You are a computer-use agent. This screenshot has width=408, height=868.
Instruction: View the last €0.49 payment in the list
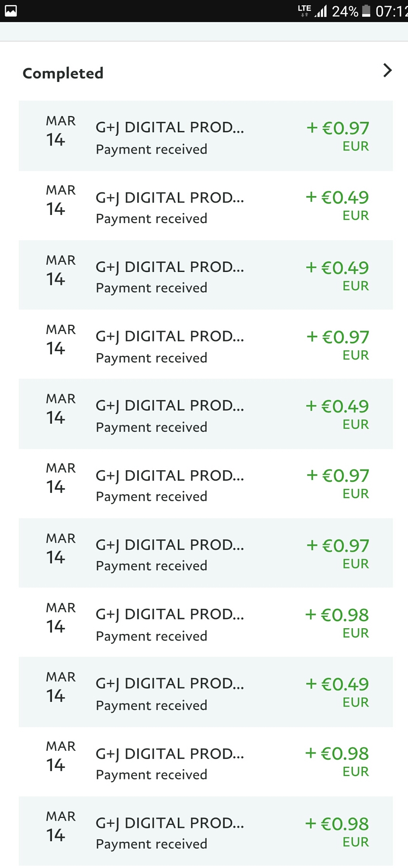click(x=206, y=692)
